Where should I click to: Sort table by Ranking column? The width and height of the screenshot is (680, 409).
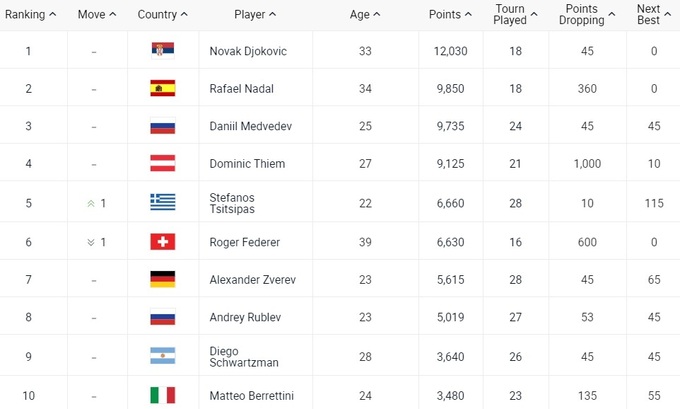tap(30, 15)
